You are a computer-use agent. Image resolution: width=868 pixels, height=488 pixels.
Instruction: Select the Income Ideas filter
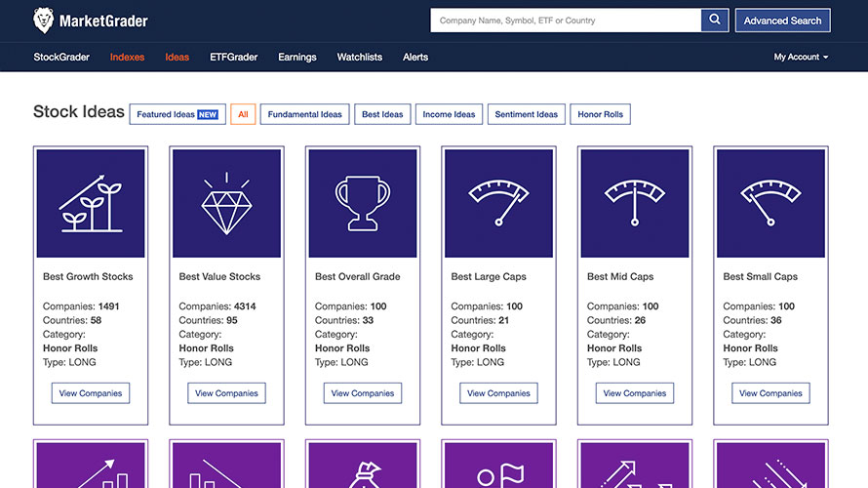coord(449,114)
